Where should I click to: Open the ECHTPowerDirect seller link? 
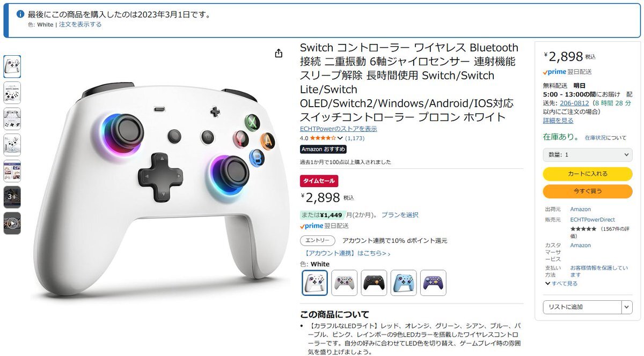592,220
